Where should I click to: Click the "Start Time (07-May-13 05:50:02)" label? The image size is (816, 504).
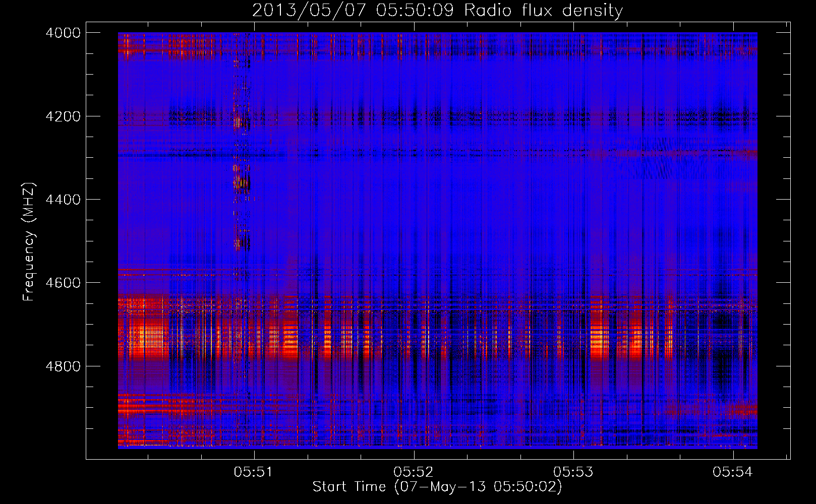click(x=437, y=487)
